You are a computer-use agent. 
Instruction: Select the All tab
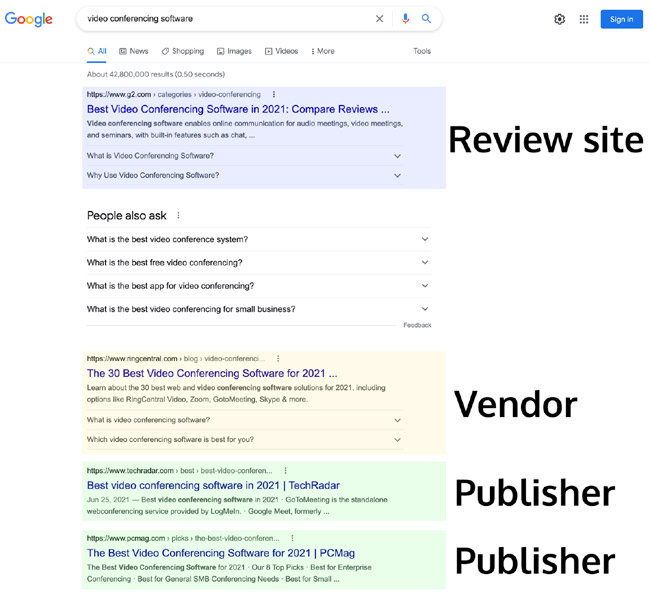(x=97, y=51)
